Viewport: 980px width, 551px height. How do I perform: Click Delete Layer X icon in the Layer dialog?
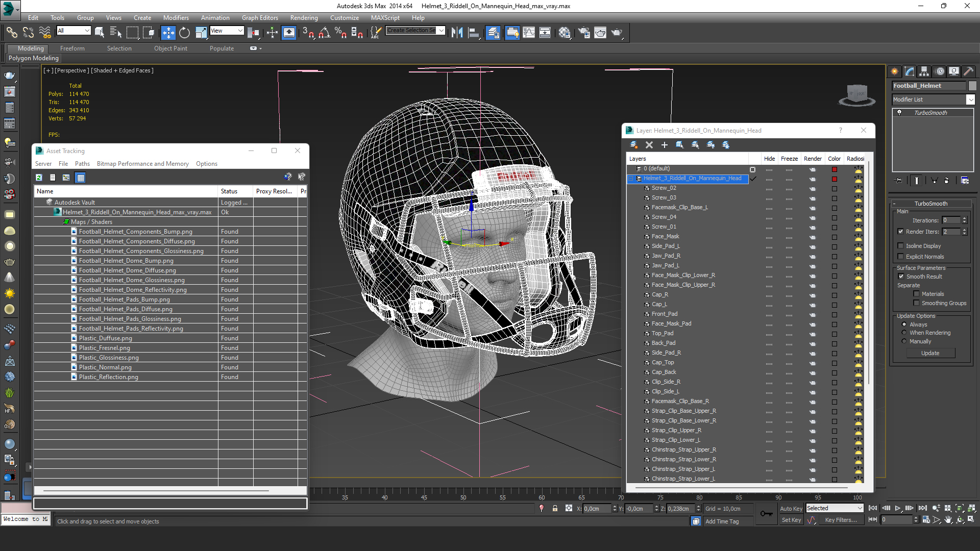(x=649, y=145)
